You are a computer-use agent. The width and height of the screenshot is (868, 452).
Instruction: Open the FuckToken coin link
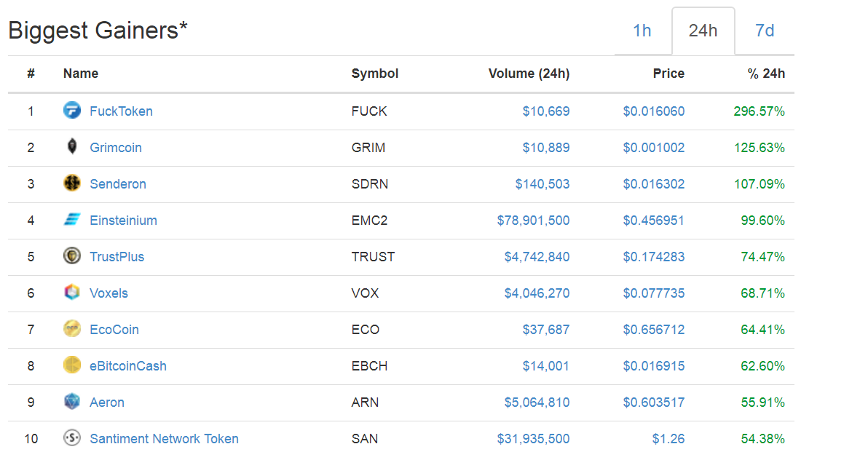pos(121,111)
